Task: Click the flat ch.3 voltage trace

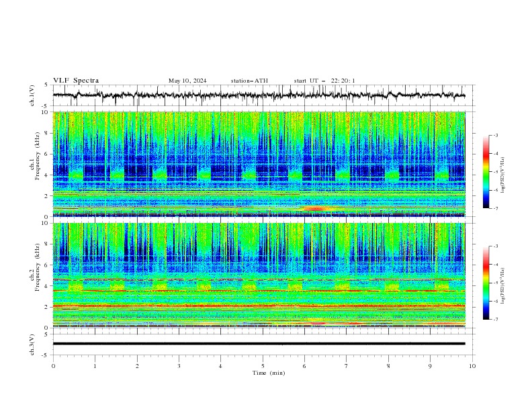Action: pos(259,344)
